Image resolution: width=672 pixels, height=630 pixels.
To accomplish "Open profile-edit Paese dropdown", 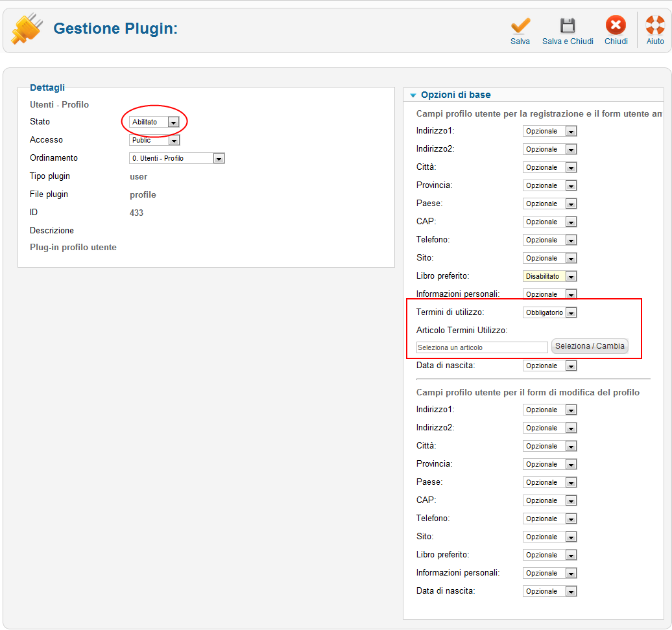I will pos(549,482).
